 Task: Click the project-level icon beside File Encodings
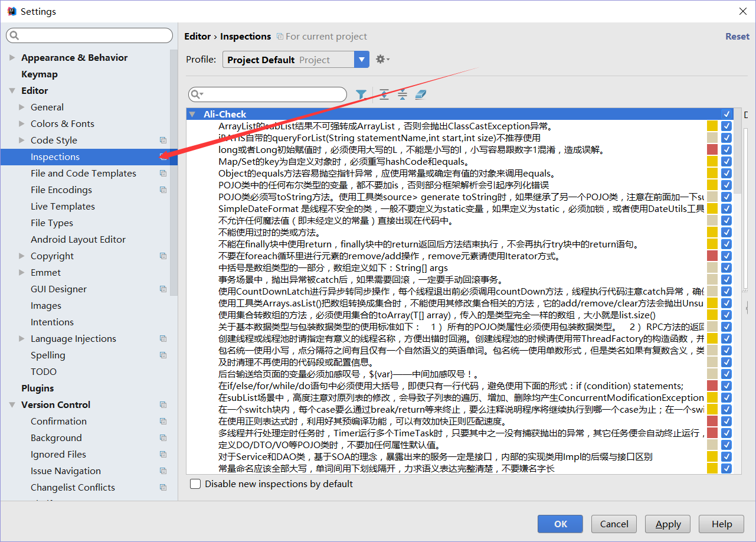pos(163,190)
